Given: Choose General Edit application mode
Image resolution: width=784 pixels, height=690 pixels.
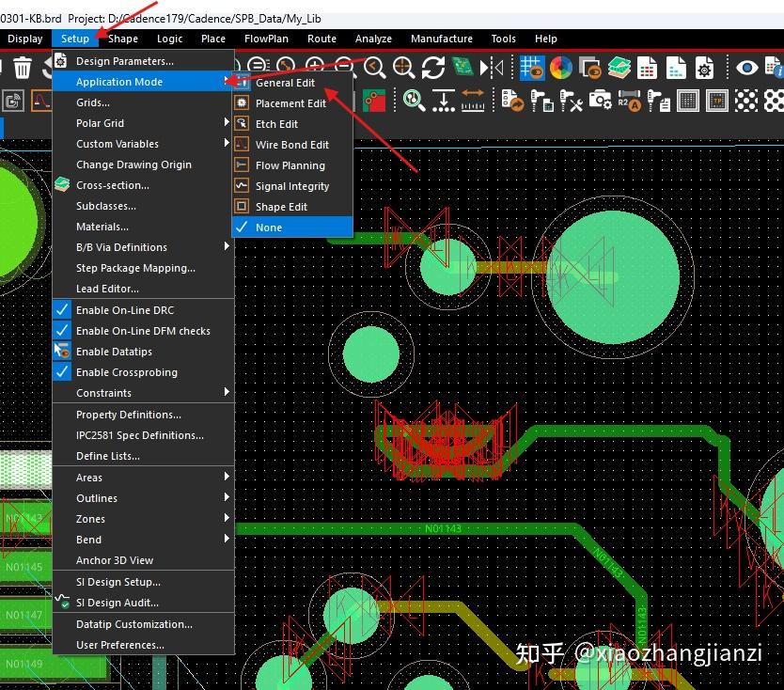Looking at the screenshot, I should tap(292, 83).
